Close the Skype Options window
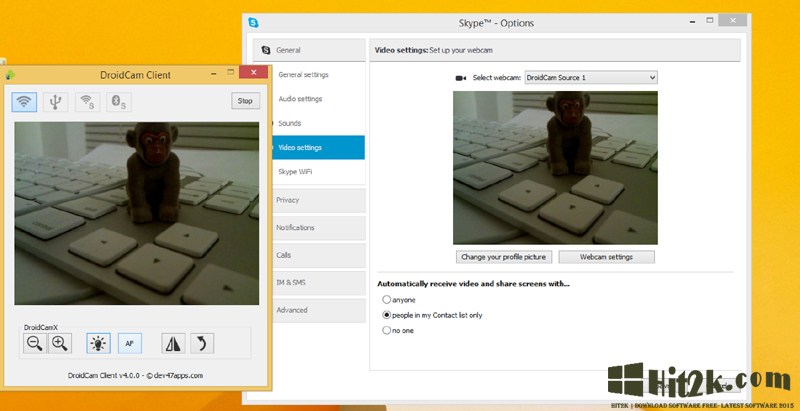Viewport: 800px width, 411px height. point(733,20)
